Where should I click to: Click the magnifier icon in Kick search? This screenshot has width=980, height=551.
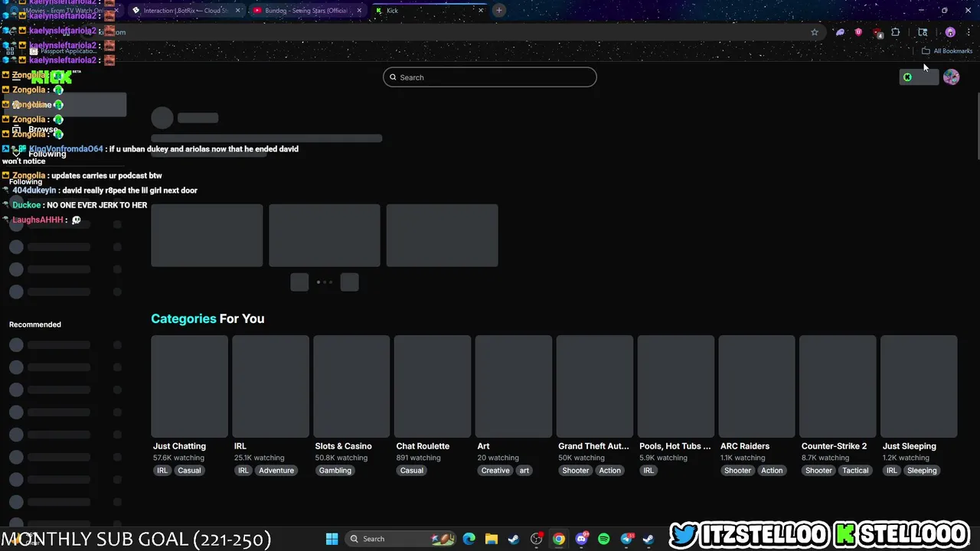coord(394,77)
